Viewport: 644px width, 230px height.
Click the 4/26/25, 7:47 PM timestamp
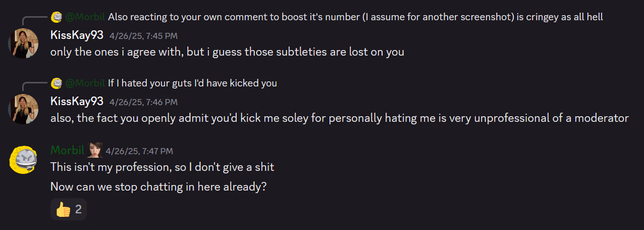click(x=139, y=151)
